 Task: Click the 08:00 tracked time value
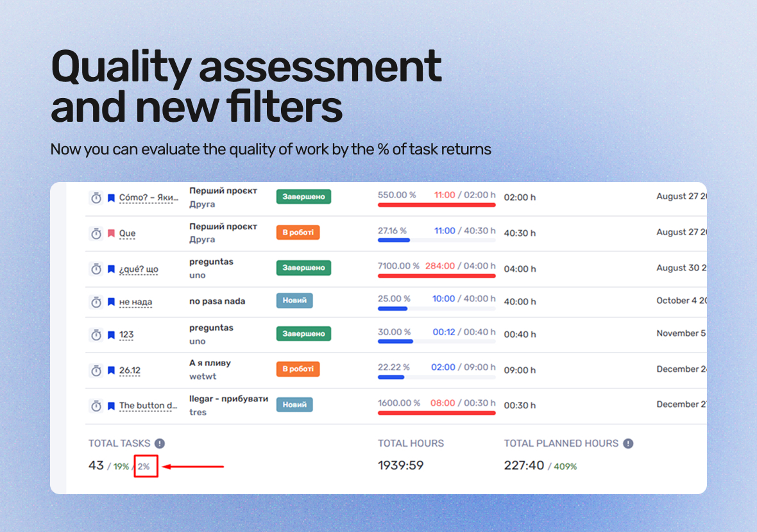pyautogui.click(x=443, y=403)
